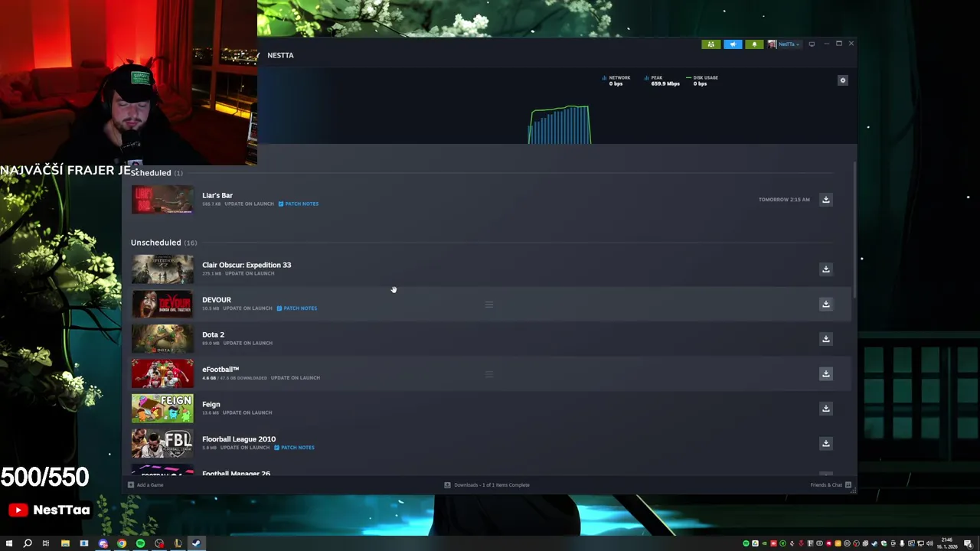Viewport: 980px width, 551px height.
Task: Start the DEVOUR update download
Action: [x=825, y=304]
